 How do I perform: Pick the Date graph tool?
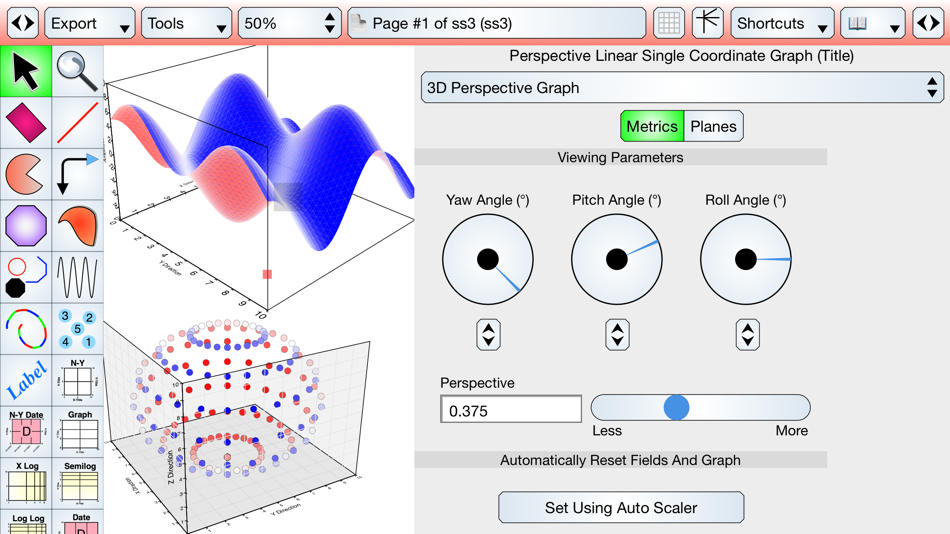[x=78, y=522]
